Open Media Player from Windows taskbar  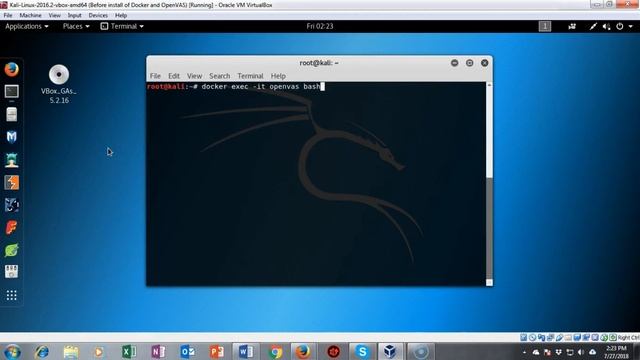(98, 352)
